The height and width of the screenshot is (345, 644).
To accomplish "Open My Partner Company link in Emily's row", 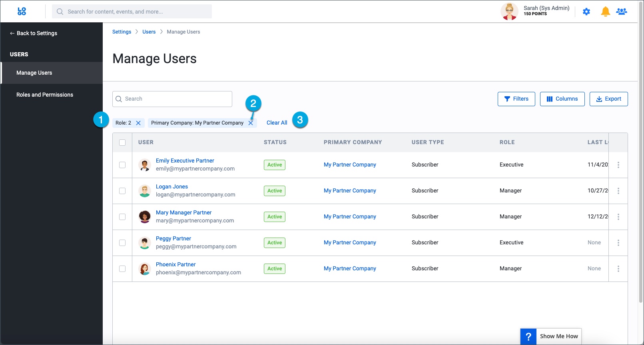I will (350, 165).
